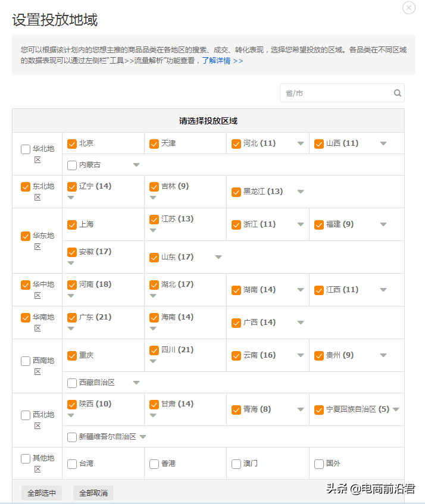
Task: Expand the 江西 city list arrow
Action: (383, 290)
